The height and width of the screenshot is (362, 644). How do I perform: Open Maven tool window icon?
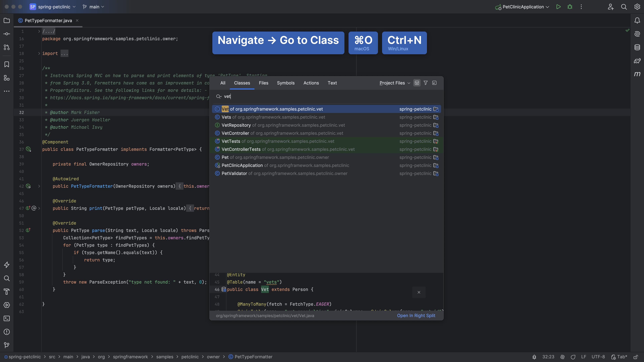click(x=637, y=74)
